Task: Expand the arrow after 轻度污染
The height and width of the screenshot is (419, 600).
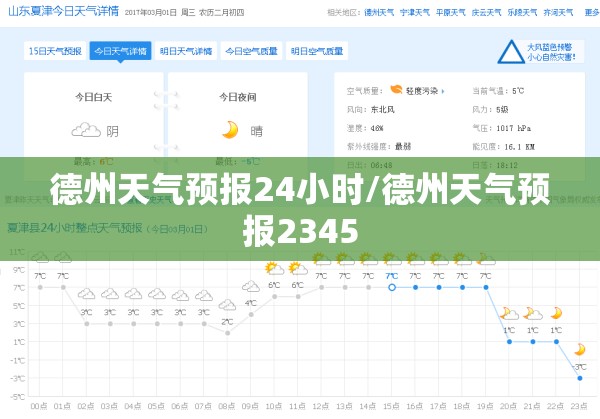Action: 443,91
